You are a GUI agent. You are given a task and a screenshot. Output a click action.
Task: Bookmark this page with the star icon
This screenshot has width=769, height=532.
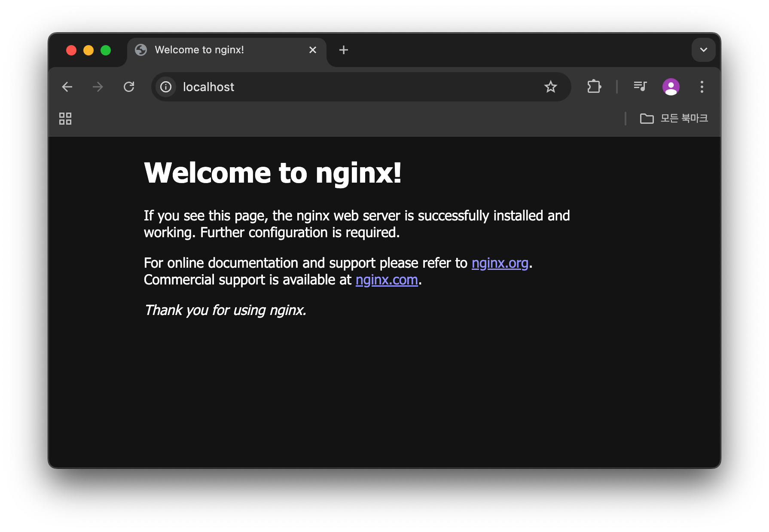pyautogui.click(x=550, y=87)
